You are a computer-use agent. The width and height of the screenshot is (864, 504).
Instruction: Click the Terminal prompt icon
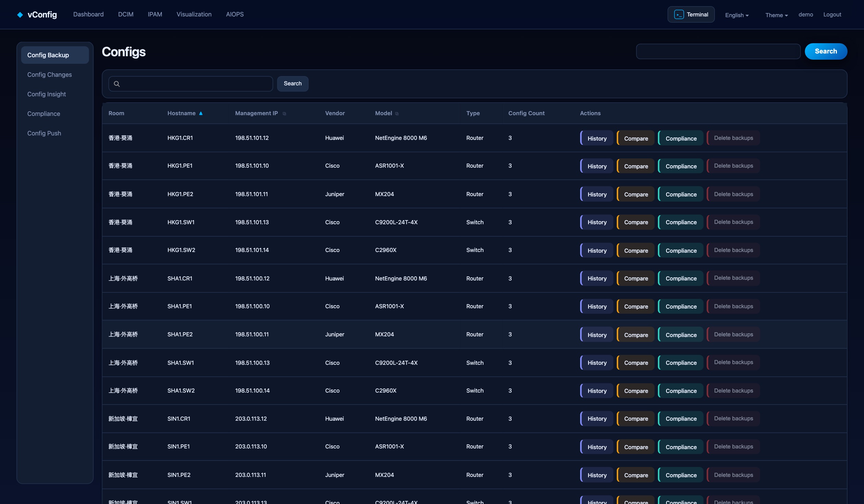pyautogui.click(x=679, y=14)
